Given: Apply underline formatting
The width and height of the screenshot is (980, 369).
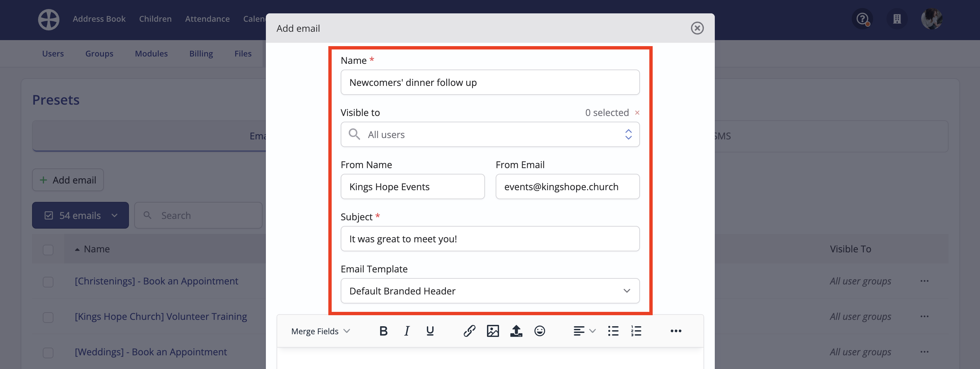Looking at the screenshot, I should [x=430, y=331].
